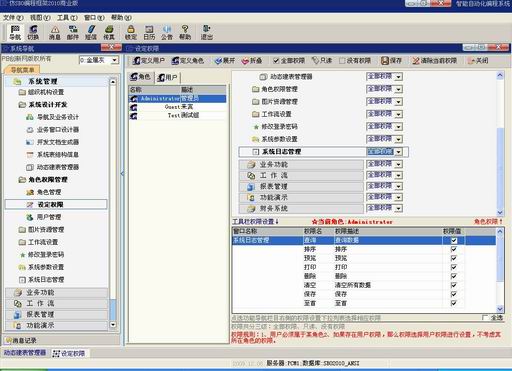512x371 pixels.
Task: Open the 消息记录 message log panel
Action: click(x=21, y=340)
